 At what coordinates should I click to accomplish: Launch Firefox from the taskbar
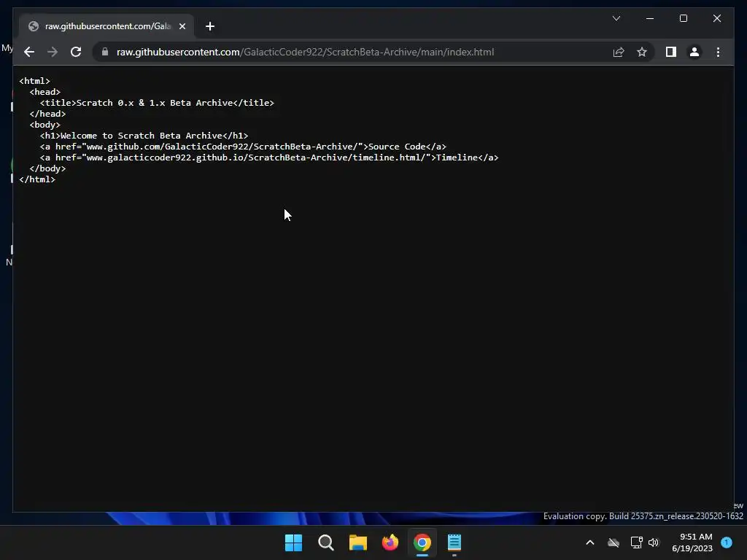tap(390, 542)
